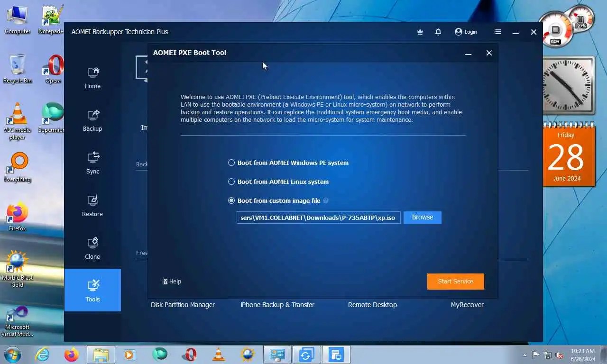The height and width of the screenshot is (364, 607).
Task: Click the taskbar clock showing 10:23 AM
Action: [x=583, y=355]
